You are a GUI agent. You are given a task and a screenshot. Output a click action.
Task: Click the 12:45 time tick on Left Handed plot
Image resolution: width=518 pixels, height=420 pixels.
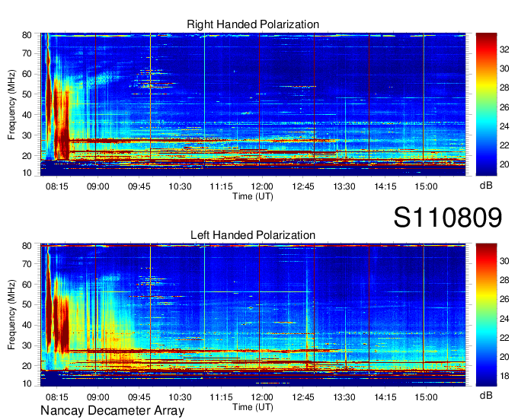pos(303,397)
